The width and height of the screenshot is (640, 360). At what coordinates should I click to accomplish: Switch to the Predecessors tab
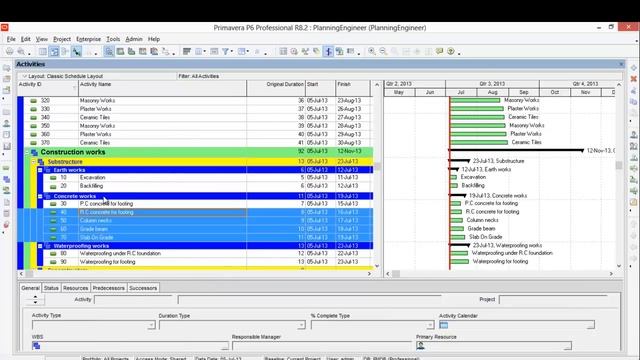109,288
